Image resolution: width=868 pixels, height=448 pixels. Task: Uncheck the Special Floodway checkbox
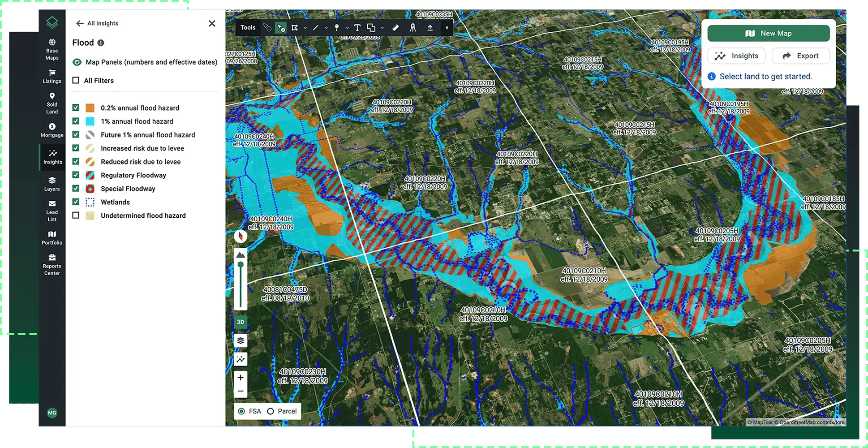tap(76, 188)
